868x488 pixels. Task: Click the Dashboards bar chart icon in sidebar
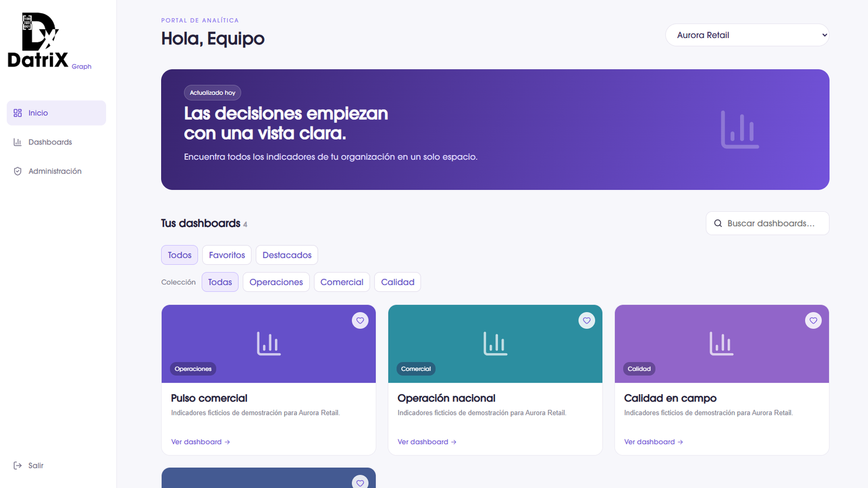click(18, 142)
